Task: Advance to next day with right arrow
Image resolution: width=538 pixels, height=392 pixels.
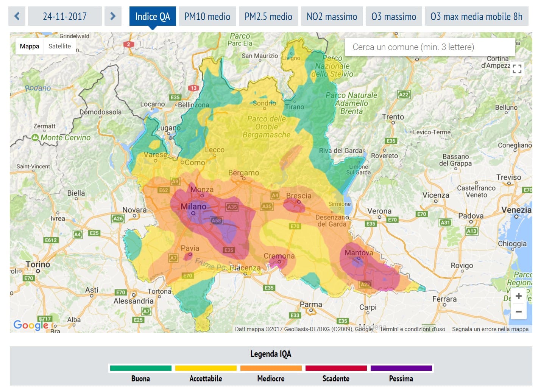Action: click(113, 16)
